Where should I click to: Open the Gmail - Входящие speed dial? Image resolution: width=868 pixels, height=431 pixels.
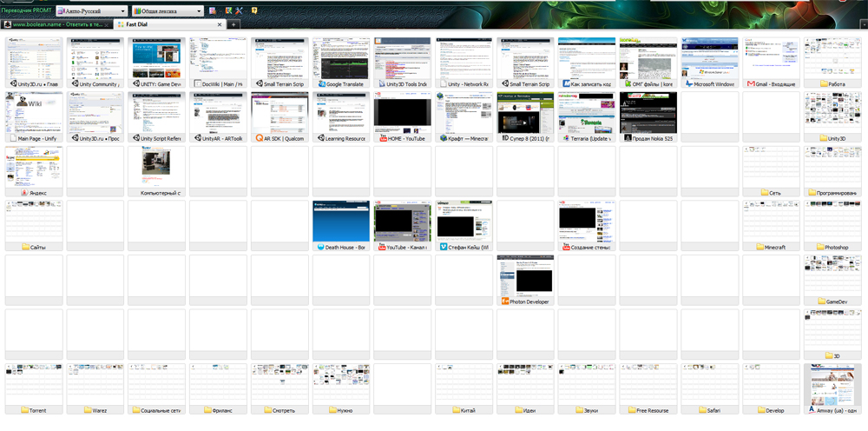pyautogui.click(x=771, y=59)
